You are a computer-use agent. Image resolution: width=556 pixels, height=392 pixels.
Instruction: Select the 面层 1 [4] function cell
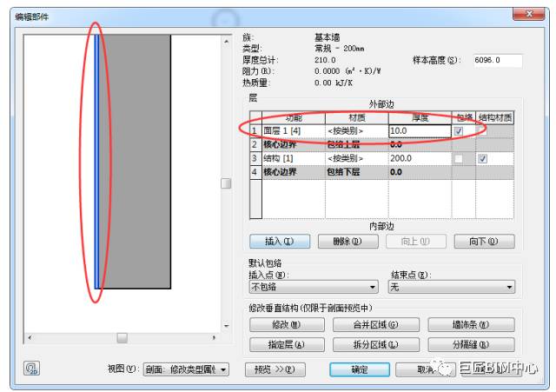click(294, 131)
